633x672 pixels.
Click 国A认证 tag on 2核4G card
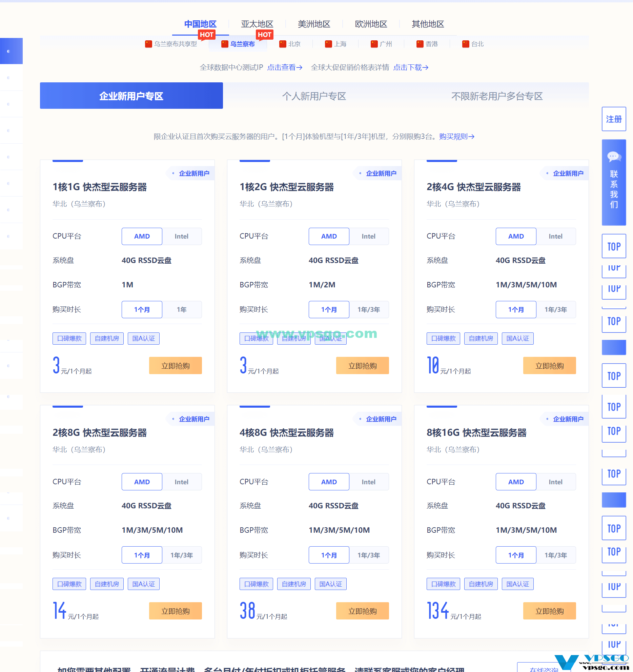518,339
